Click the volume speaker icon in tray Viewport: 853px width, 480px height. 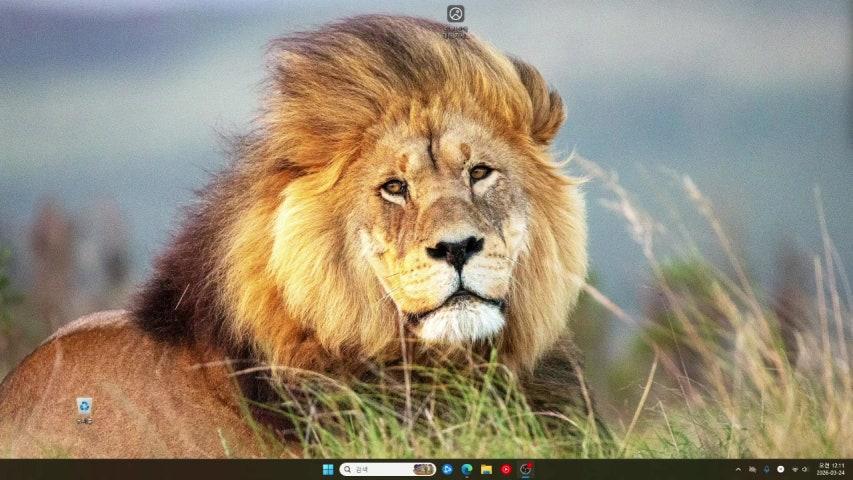[805, 469]
